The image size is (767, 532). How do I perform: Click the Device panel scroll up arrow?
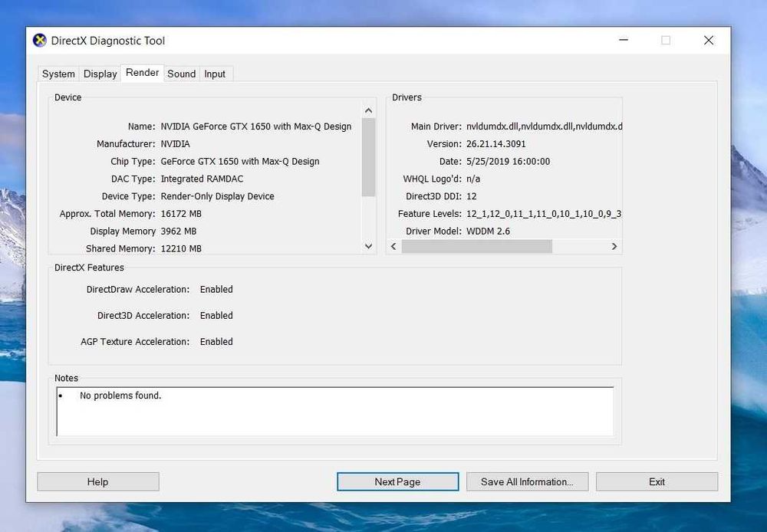[369, 111]
